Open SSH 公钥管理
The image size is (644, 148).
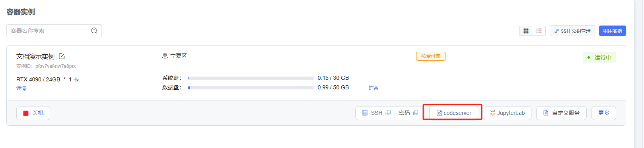point(572,31)
